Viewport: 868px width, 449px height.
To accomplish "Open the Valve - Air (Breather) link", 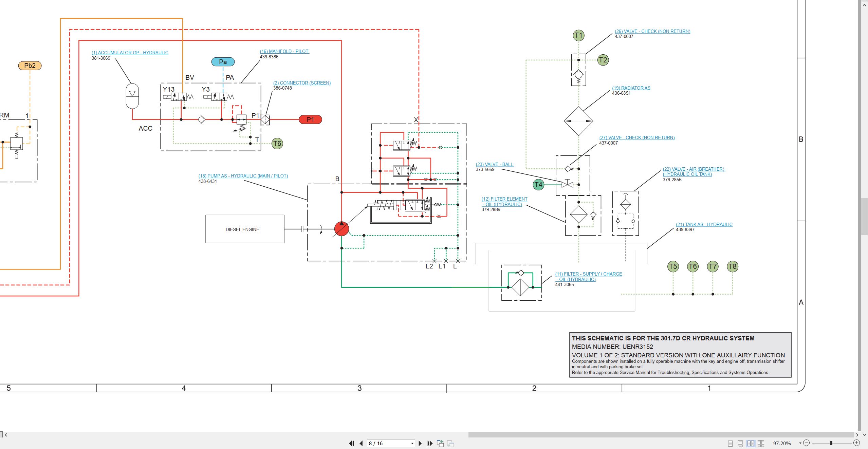I will [x=694, y=172].
